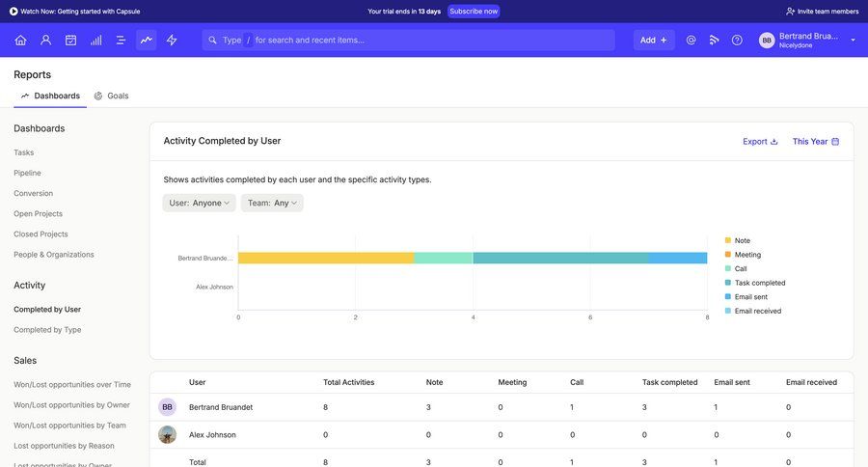
Task: Toggle the Call series in chart legend
Action: 741,269
